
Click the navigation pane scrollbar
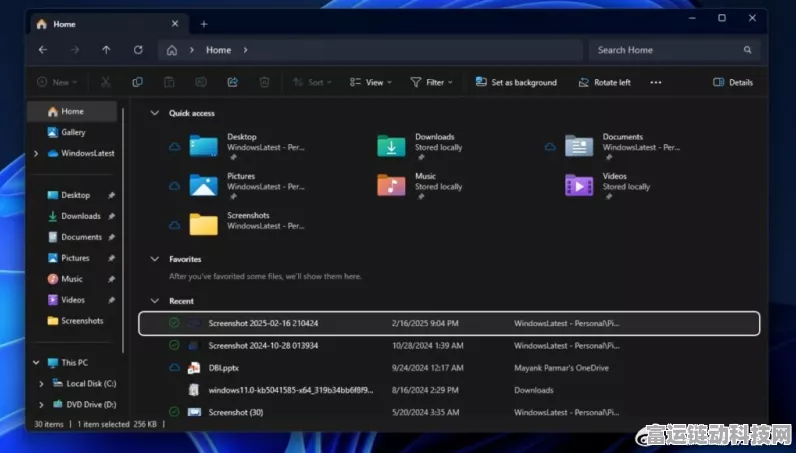123,231
